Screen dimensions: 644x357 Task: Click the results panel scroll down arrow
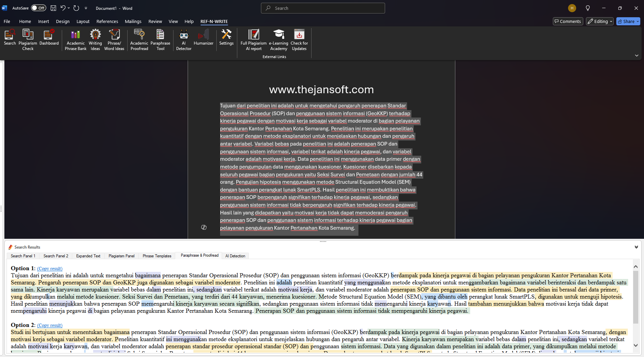point(636,345)
